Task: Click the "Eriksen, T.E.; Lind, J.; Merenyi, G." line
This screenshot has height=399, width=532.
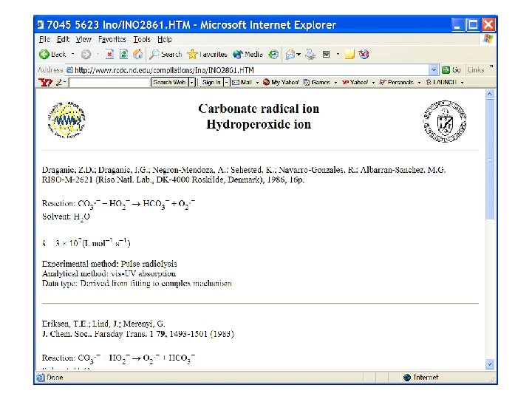Action: click(x=103, y=324)
